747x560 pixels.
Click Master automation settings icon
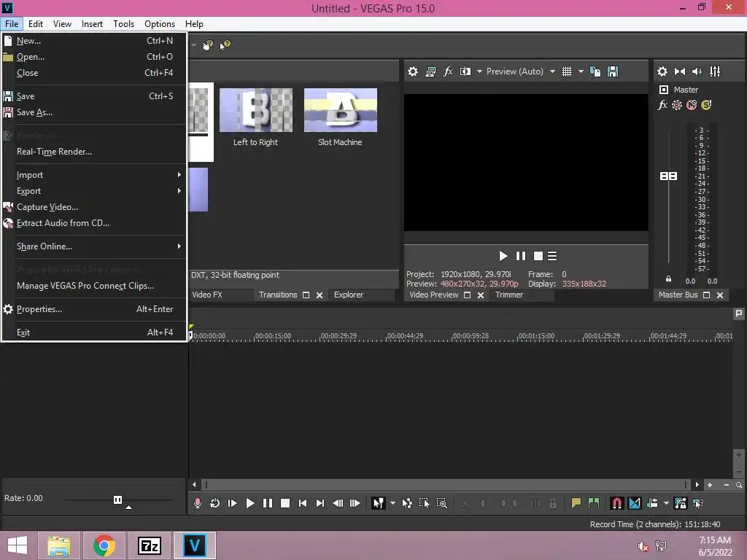[x=677, y=105]
